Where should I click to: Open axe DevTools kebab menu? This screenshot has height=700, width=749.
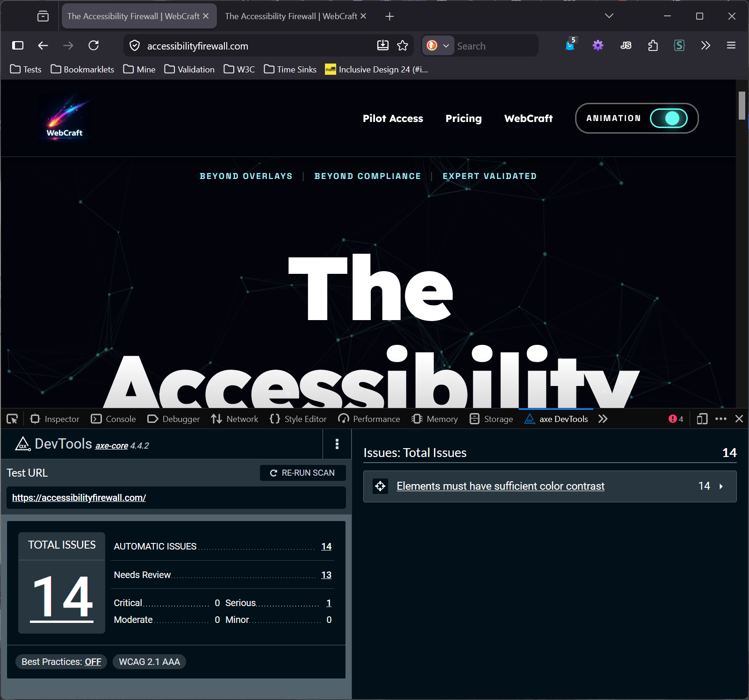tap(337, 444)
